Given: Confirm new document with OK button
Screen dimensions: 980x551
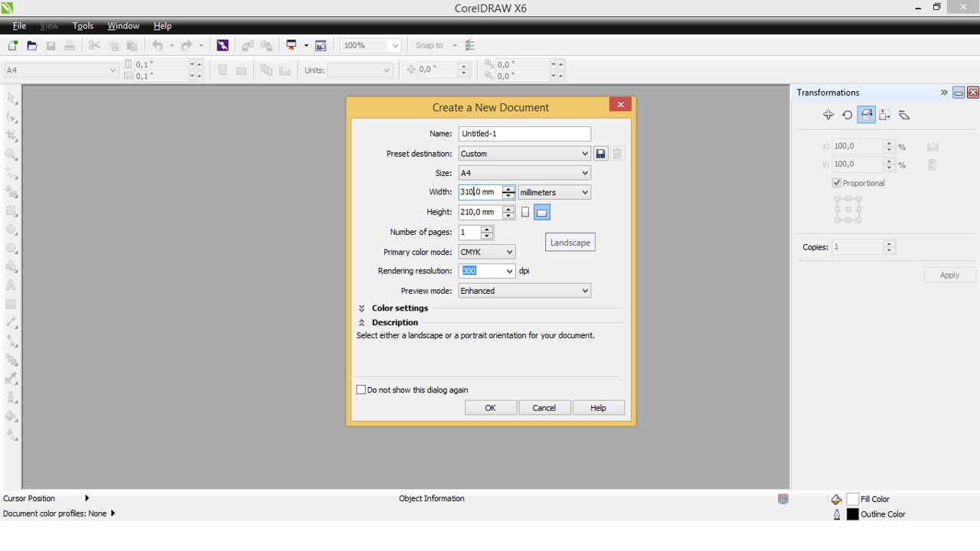Looking at the screenshot, I should click(490, 408).
